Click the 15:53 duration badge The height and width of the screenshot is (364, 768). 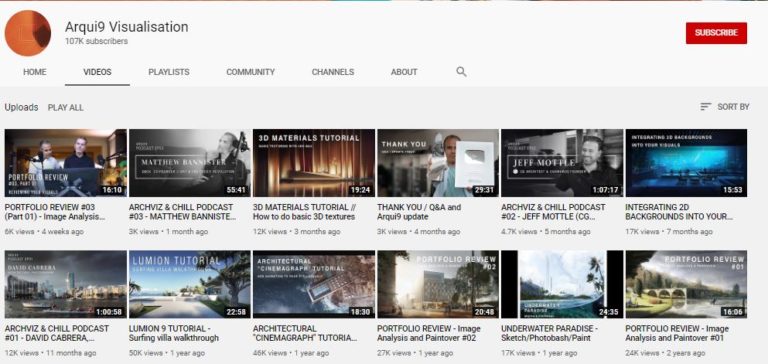click(733, 190)
